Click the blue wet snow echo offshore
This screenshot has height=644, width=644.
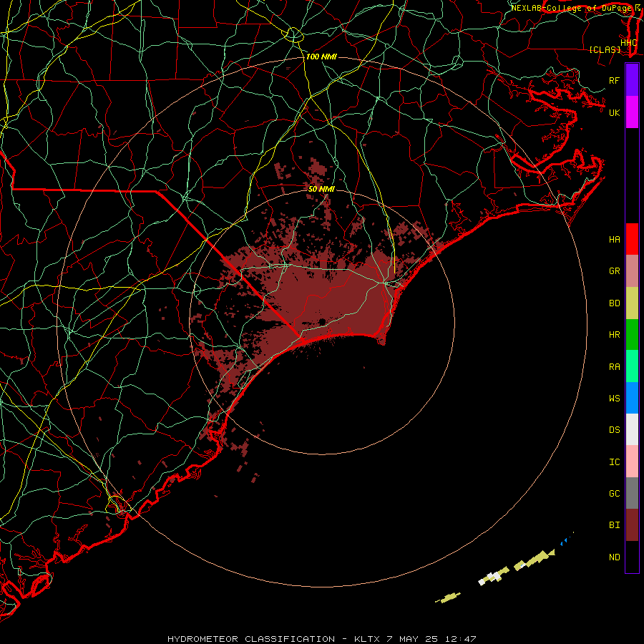point(566,540)
